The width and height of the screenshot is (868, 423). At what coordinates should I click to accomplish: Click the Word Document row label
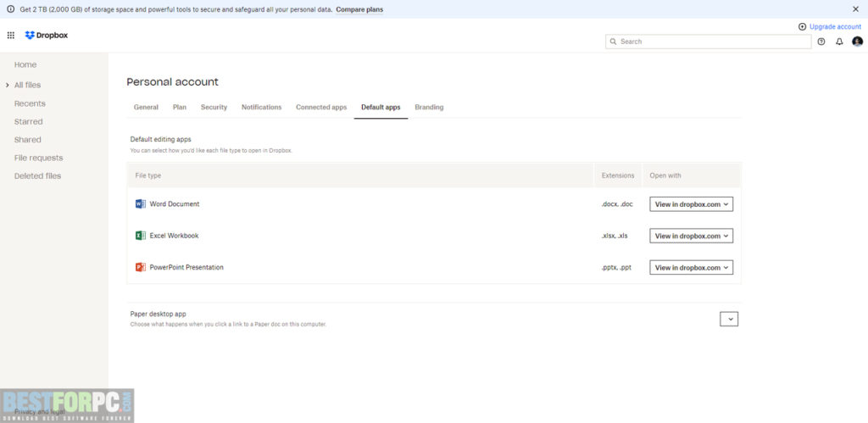(175, 204)
